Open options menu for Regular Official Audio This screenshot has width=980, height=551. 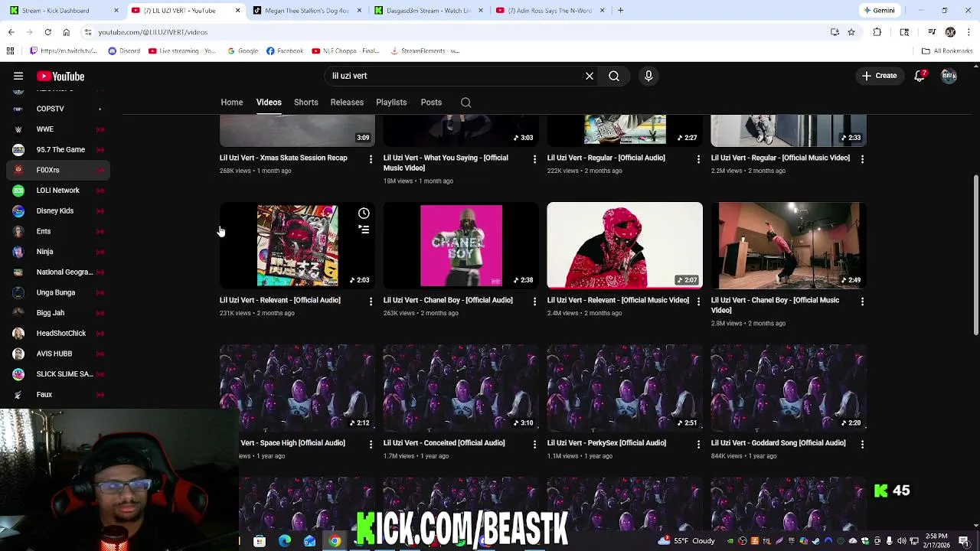698,159
